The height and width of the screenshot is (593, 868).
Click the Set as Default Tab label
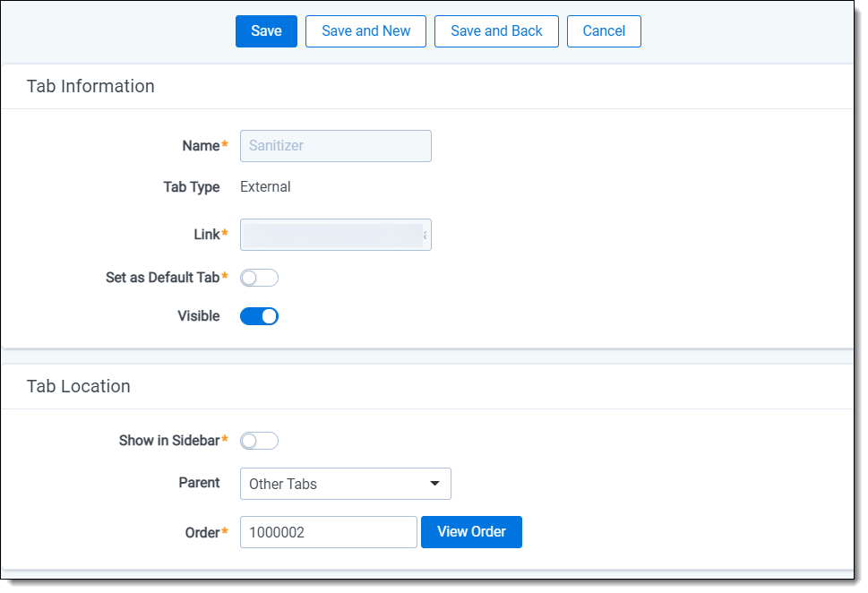pyautogui.click(x=162, y=278)
